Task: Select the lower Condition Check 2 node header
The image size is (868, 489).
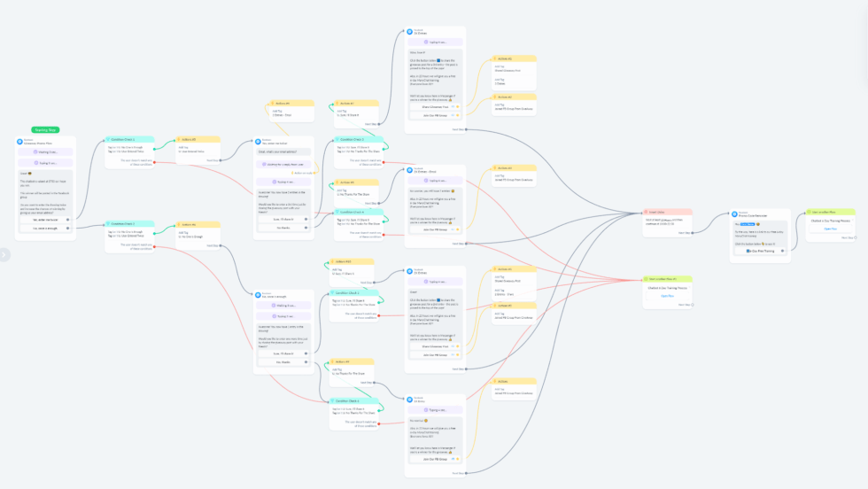Action: coord(353,292)
